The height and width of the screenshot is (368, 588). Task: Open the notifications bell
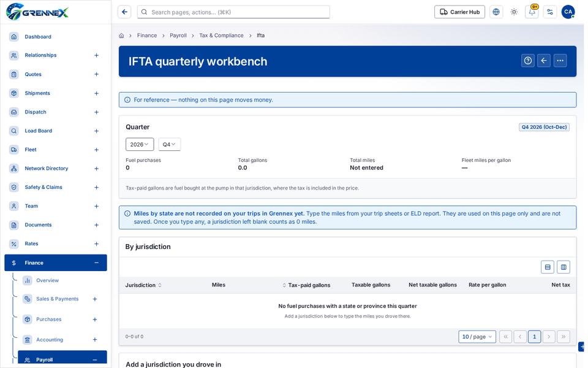[532, 12]
